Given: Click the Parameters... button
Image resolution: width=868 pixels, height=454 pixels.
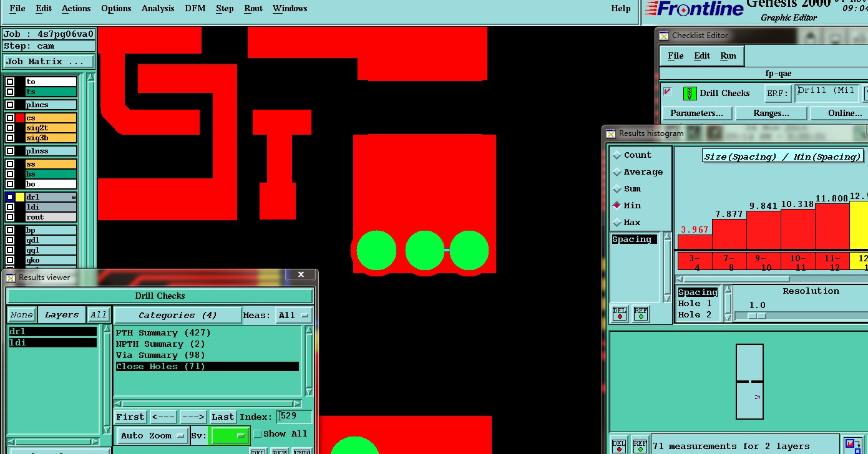Looking at the screenshot, I should (x=696, y=113).
